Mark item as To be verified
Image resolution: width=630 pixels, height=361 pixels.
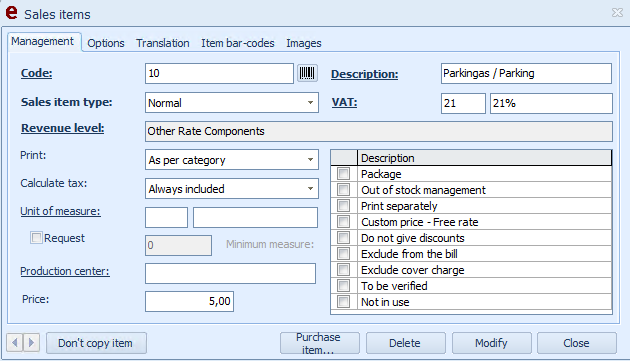pos(344,286)
